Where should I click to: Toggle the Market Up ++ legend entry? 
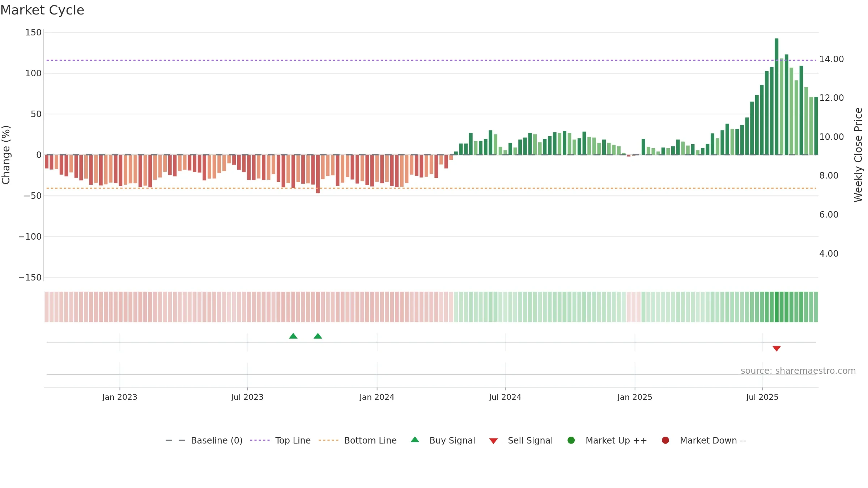[607, 440]
